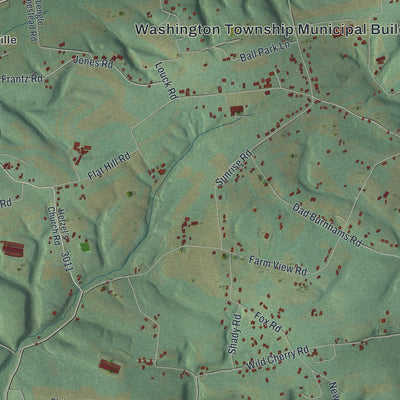This screenshot has width=400, height=400.
Task: Click the Shady Rd label
Action: [234, 334]
